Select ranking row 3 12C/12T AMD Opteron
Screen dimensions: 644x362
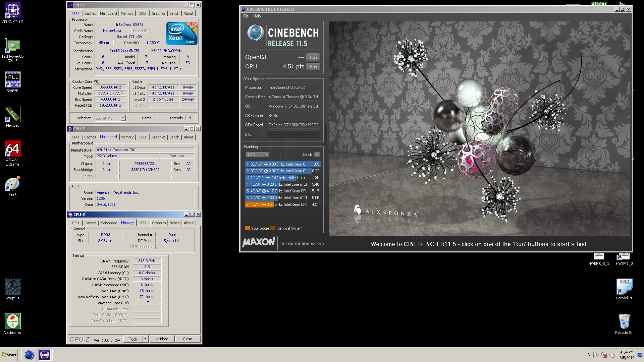point(283,178)
